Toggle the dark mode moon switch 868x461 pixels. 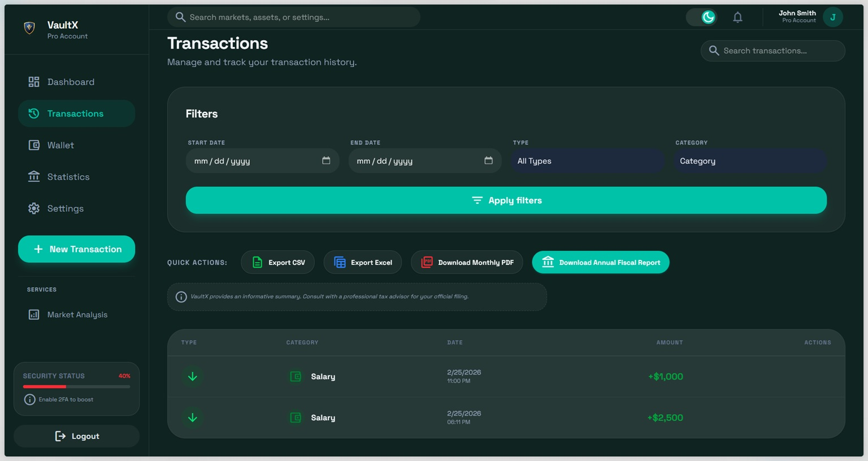point(702,17)
